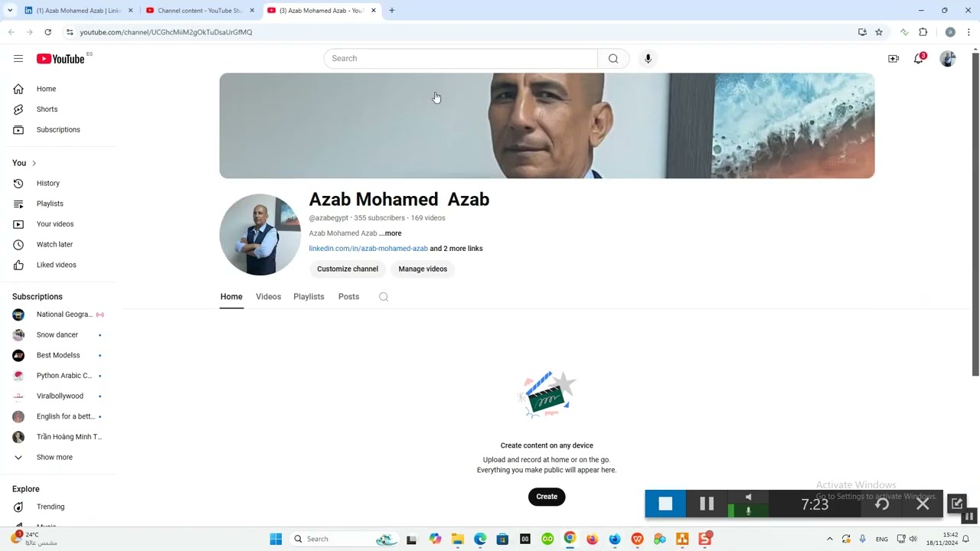980x551 pixels.
Task: Pause the screen recording
Action: (x=707, y=504)
